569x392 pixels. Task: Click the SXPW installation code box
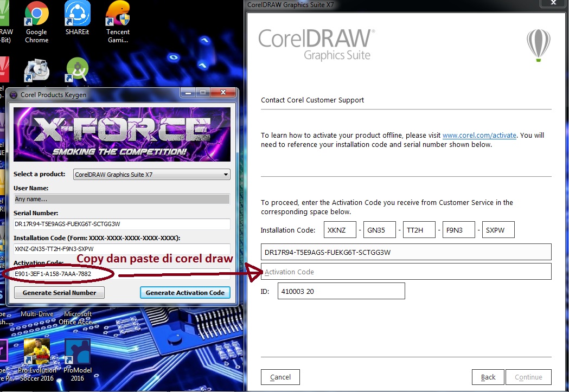498,230
